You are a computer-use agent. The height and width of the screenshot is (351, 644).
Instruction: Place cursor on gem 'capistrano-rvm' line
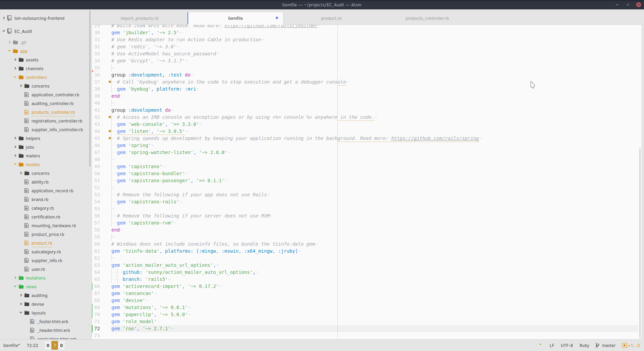(145, 223)
